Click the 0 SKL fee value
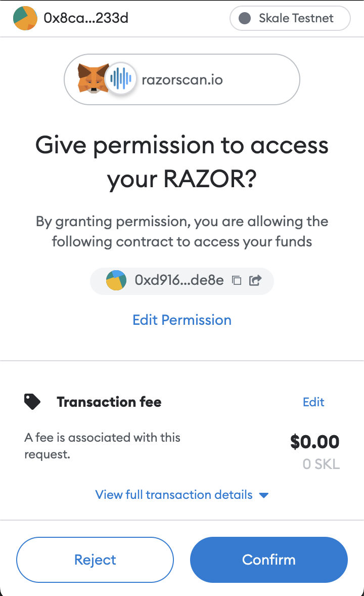Image resolution: width=364 pixels, height=596 pixels. 320,463
